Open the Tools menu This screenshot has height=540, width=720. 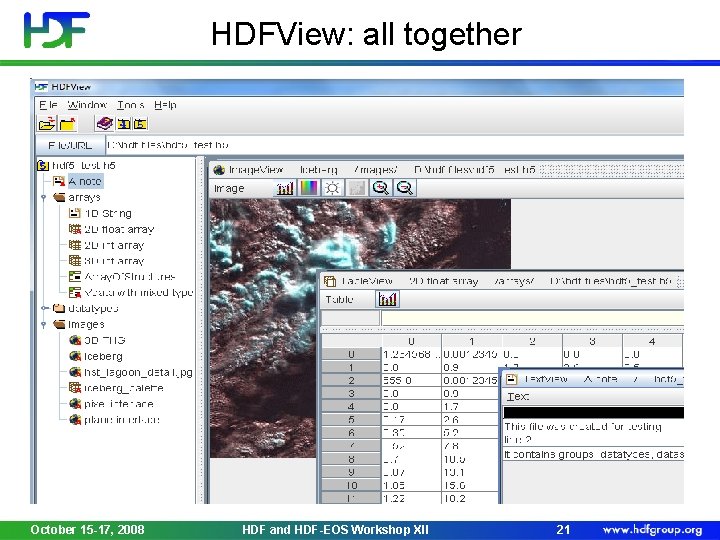130,105
